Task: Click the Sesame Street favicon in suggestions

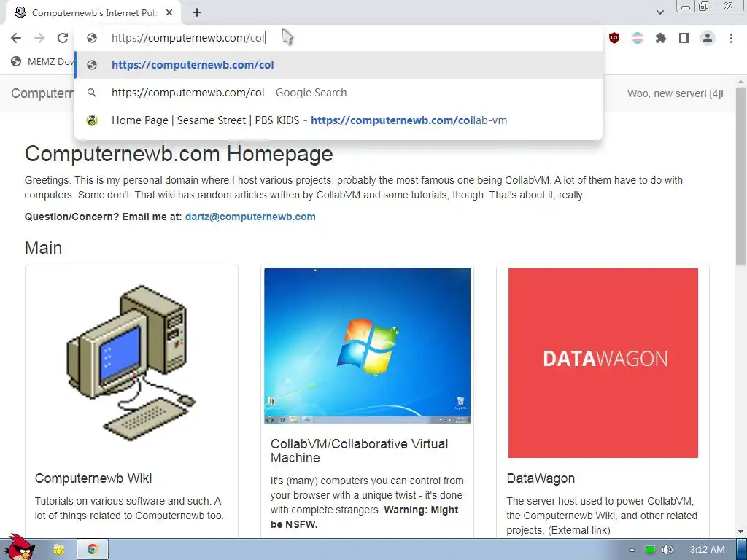Action: tap(92, 120)
